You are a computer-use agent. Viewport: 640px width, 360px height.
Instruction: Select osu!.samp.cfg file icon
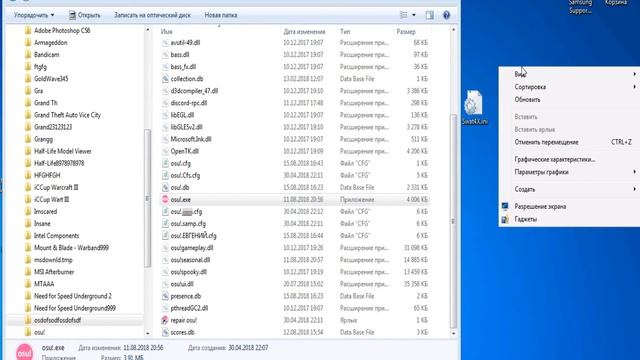coord(165,224)
